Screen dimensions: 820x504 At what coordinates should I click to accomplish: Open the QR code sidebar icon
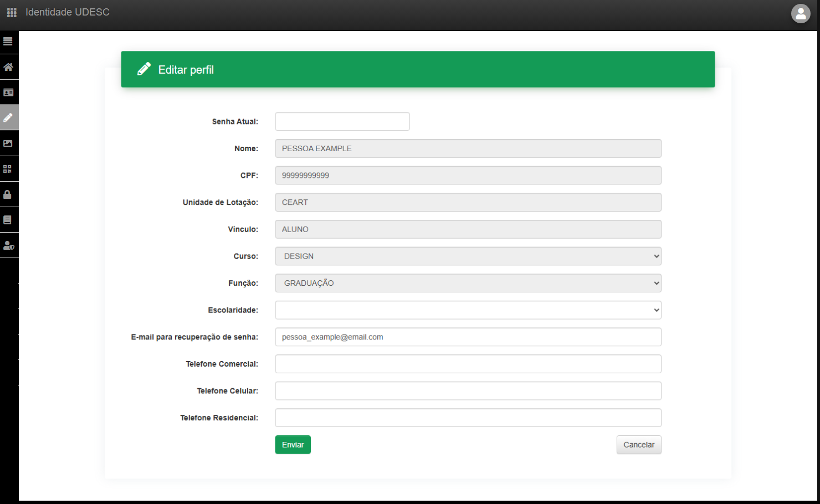[x=8, y=169]
